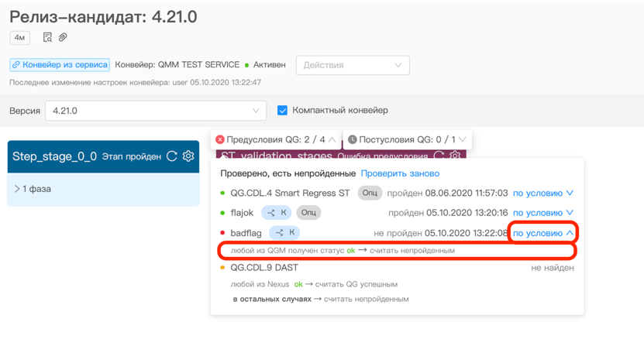Click the 'Опц' badge next to flajok
The height and width of the screenshot is (346, 644).
pos(308,213)
